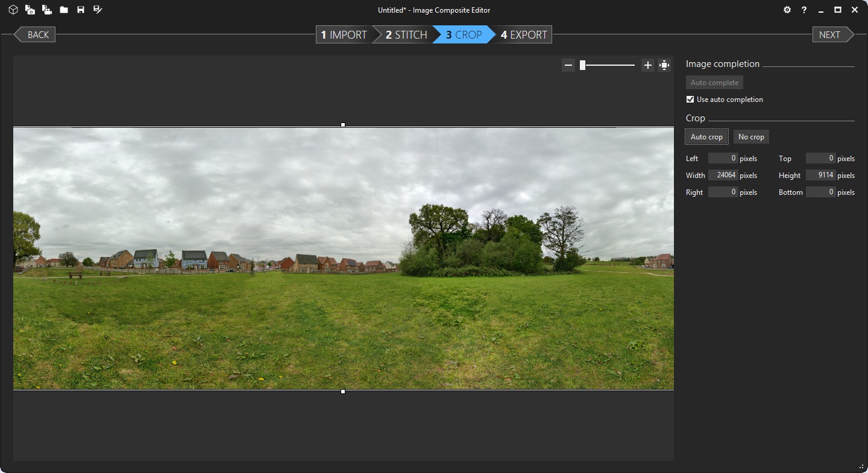The image size is (868, 473).
Task: Open help with question mark icon
Action: tap(804, 10)
